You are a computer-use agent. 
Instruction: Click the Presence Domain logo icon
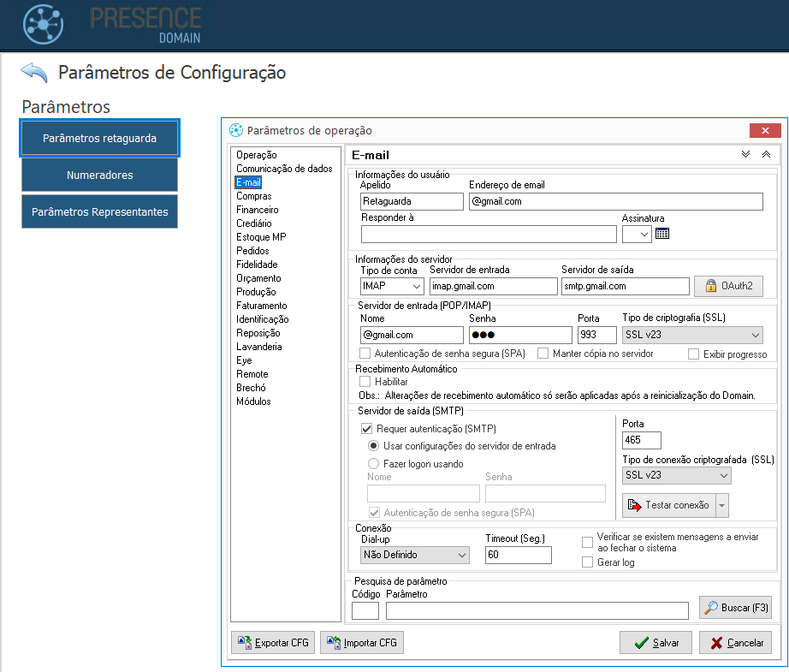[x=42, y=24]
